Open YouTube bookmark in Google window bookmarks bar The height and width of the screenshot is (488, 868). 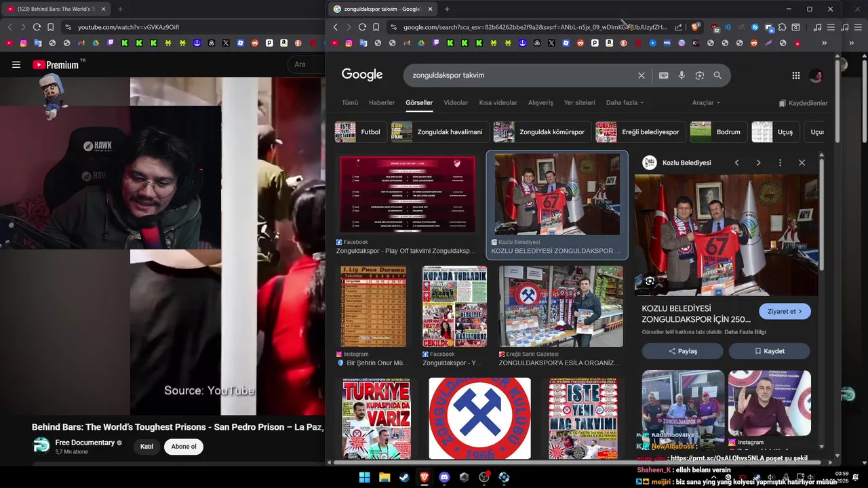point(335,43)
